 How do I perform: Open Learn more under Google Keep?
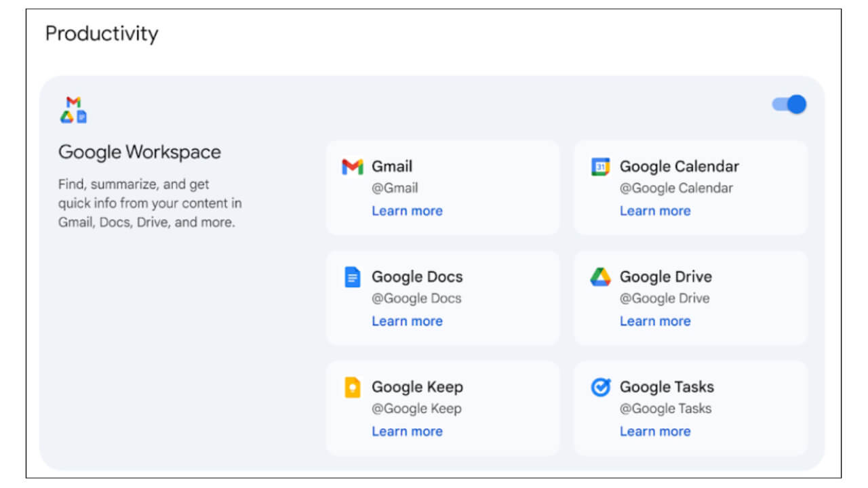tap(407, 431)
